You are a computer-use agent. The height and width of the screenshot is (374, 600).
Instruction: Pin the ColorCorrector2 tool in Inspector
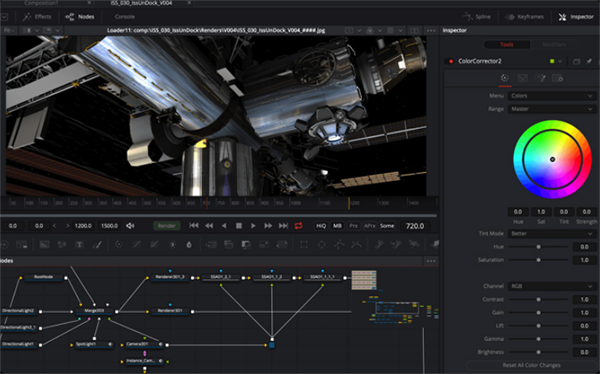[x=589, y=61]
